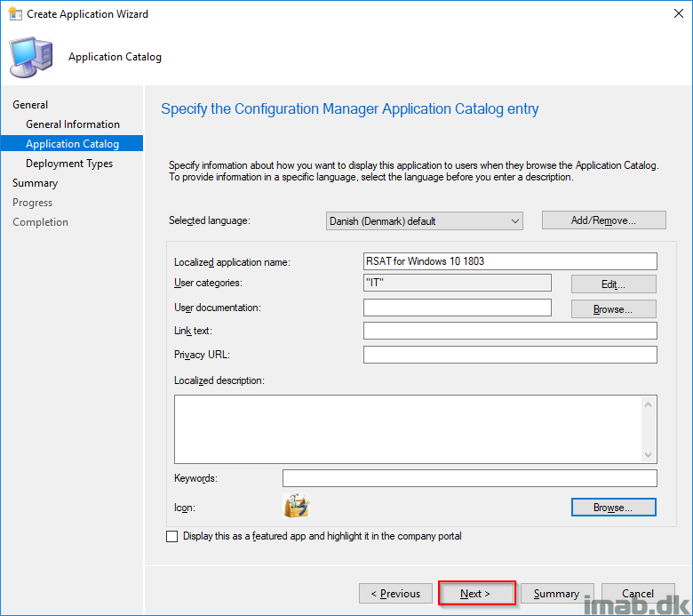Click the page heading about Application Catalog entry
The image size is (693, 616).
(349, 108)
